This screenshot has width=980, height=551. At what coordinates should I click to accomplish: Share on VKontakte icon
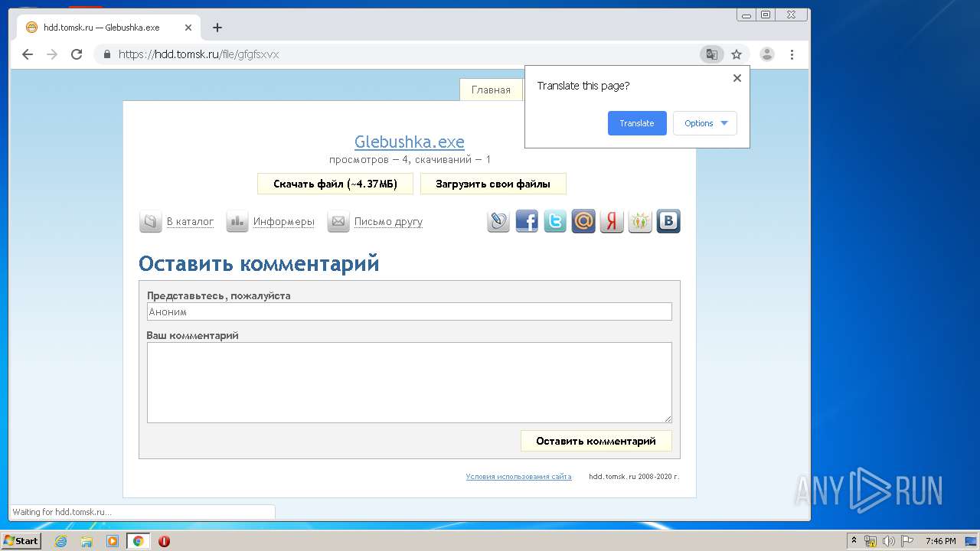click(x=668, y=221)
